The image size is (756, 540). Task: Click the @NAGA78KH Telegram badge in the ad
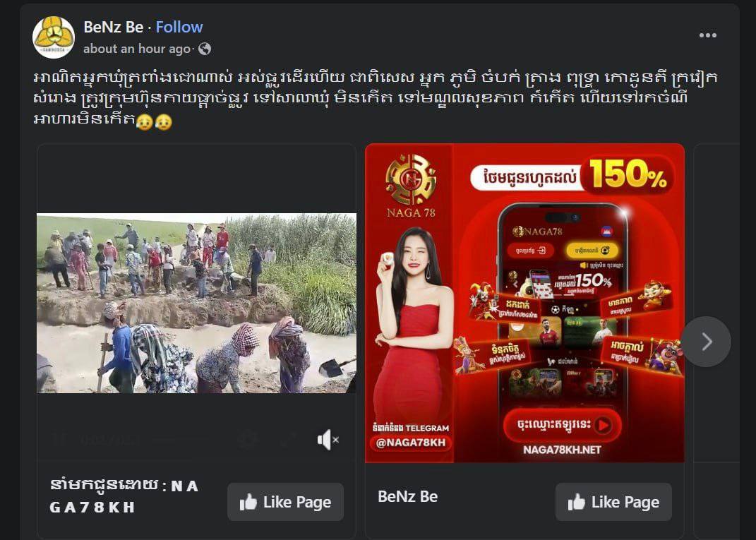411,443
